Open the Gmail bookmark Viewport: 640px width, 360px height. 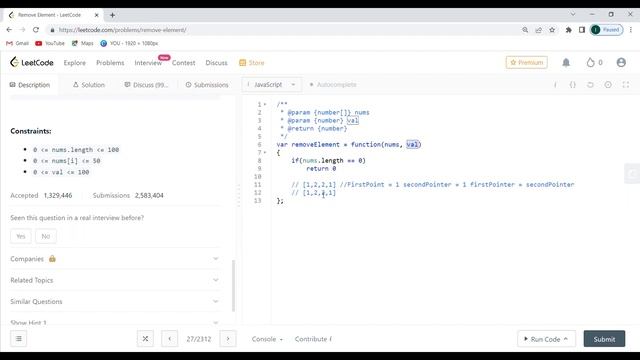coord(17,43)
